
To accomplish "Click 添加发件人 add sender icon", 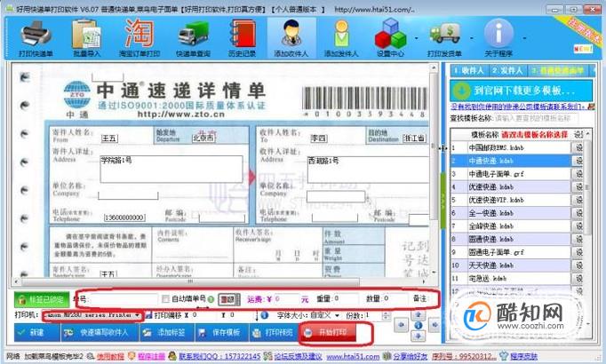I will [x=341, y=38].
